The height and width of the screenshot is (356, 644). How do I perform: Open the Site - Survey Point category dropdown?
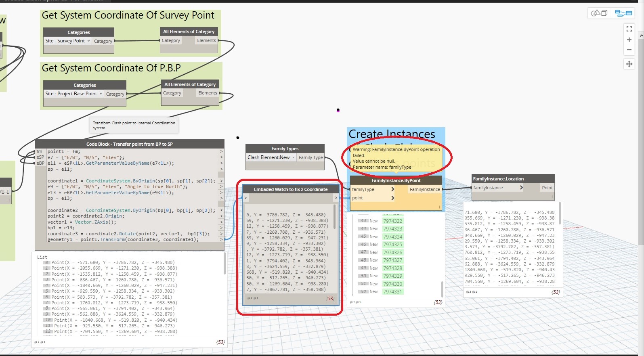68,41
